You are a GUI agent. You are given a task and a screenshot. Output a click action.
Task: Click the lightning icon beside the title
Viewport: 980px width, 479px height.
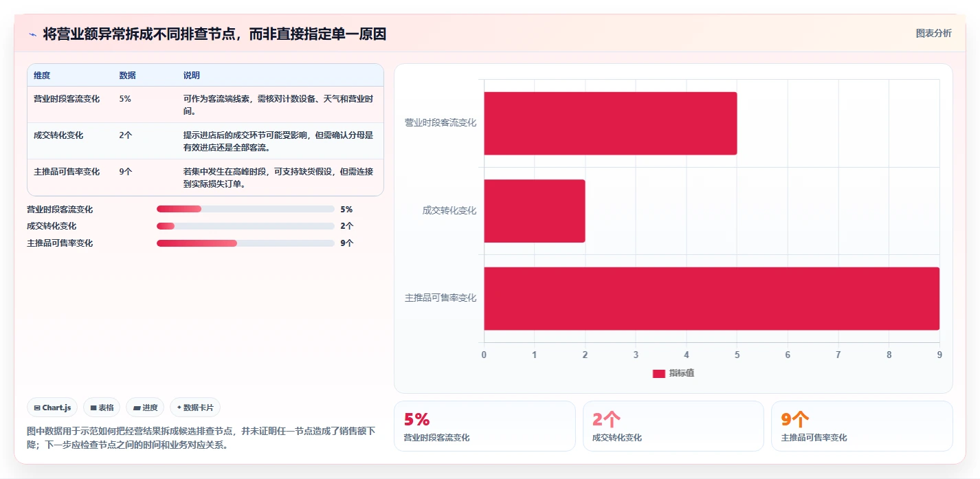pyautogui.click(x=32, y=34)
